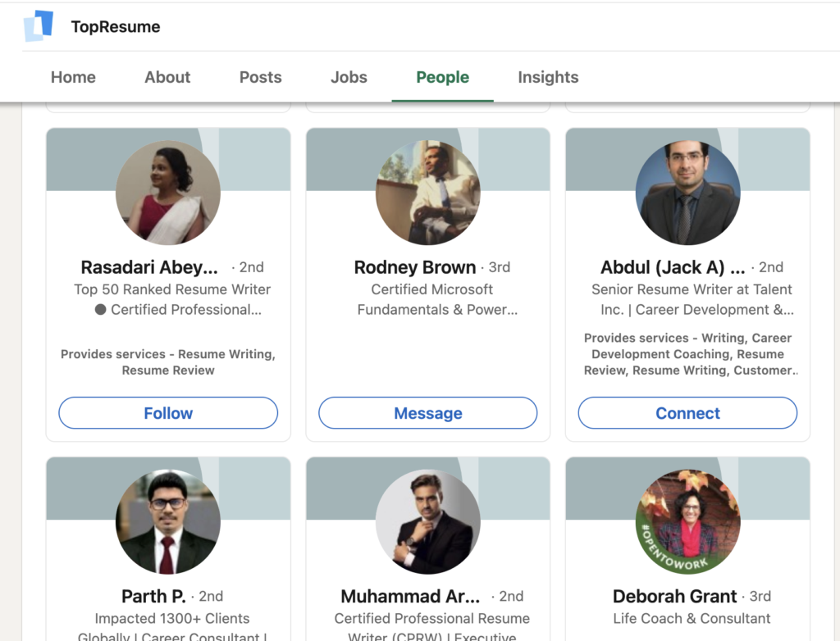
Task: Click Deborah Grant's Open to Work photo
Action: point(687,522)
